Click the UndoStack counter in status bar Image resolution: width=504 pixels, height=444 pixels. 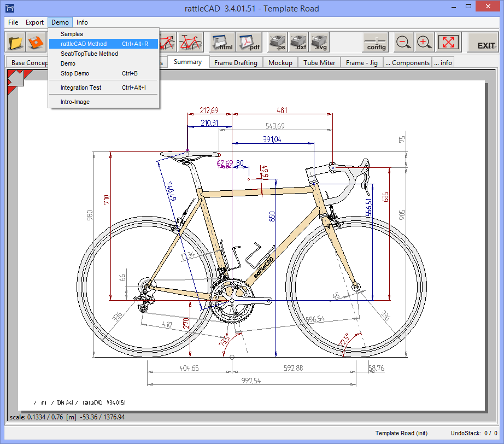[474, 433]
